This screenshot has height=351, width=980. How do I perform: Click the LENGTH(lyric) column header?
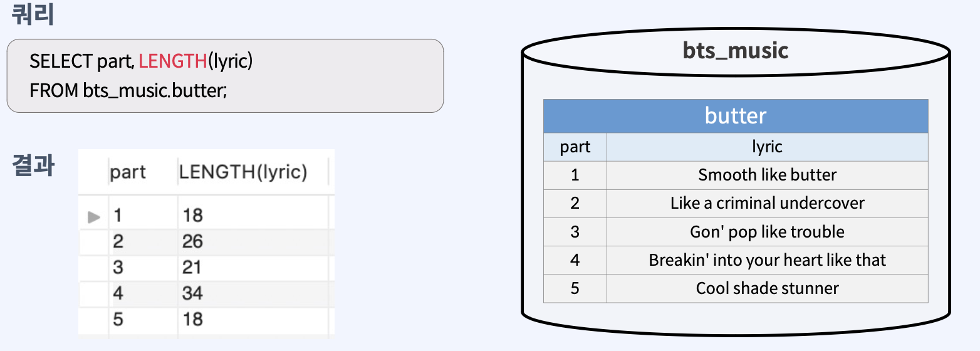coord(243,172)
